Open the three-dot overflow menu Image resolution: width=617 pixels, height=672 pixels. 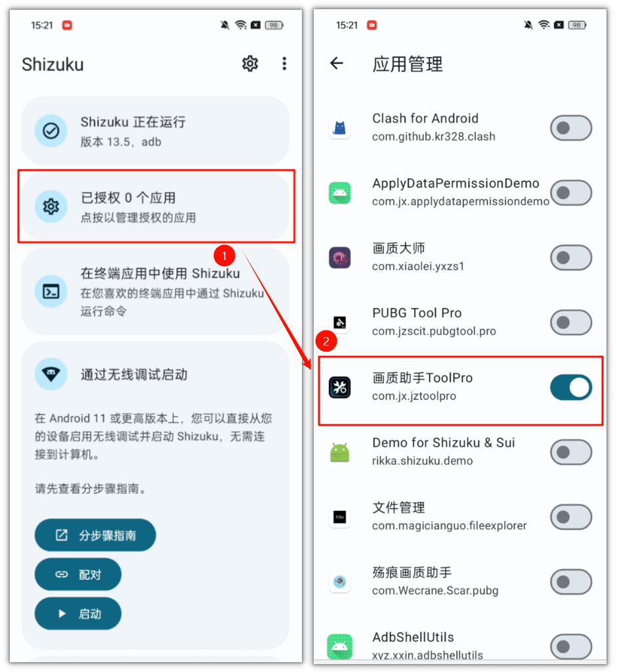pos(284,64)
